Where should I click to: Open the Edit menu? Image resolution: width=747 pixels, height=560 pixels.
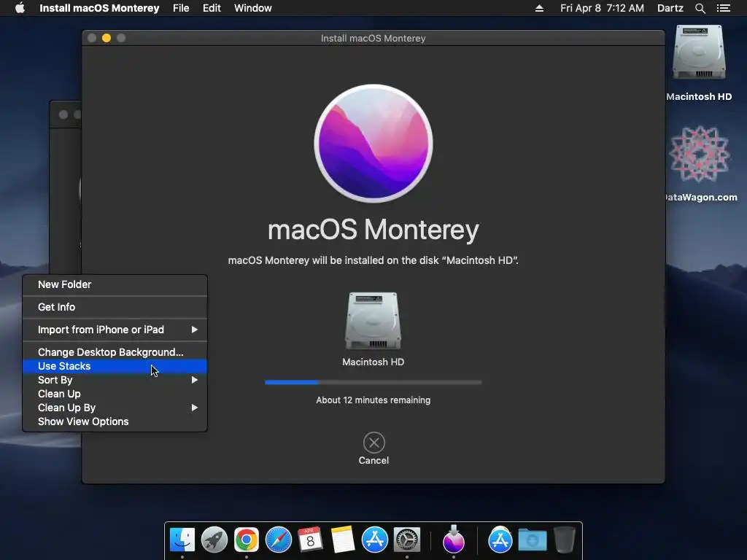click(212, 8)
